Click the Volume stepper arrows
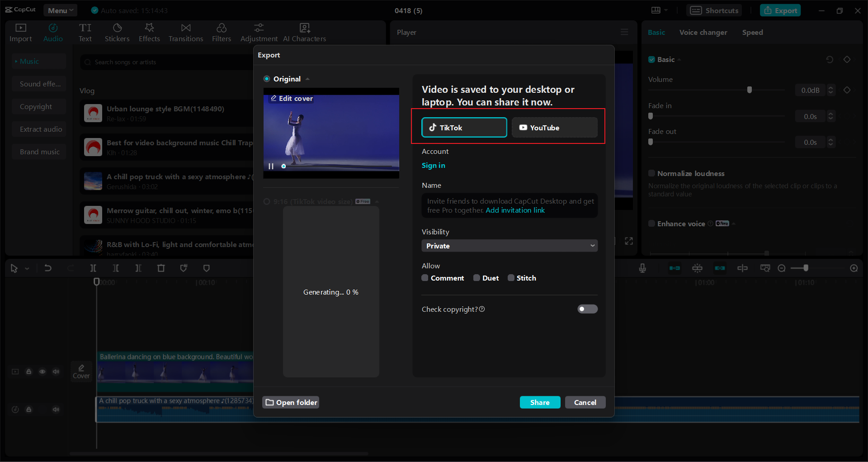Screen dimensions: 868x462 pos(830,90)
